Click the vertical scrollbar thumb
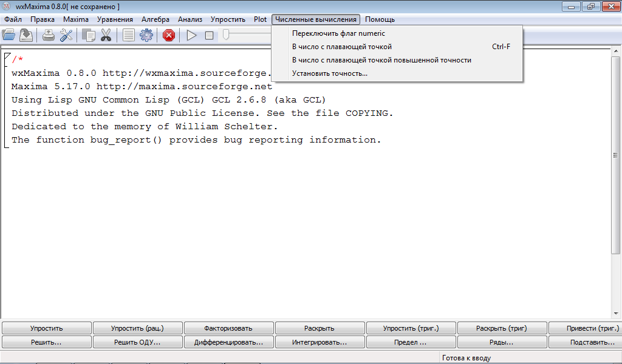Screen dimensions: 622x364 616,155
